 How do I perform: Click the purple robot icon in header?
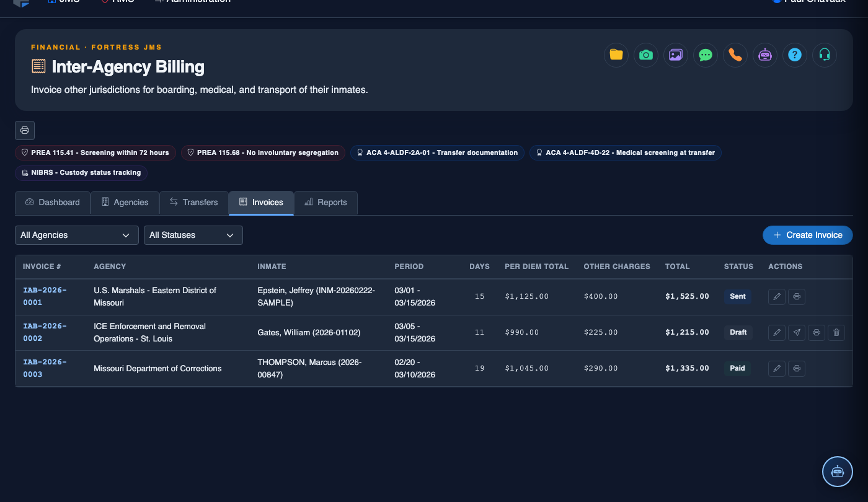click(x=765, y=55)
